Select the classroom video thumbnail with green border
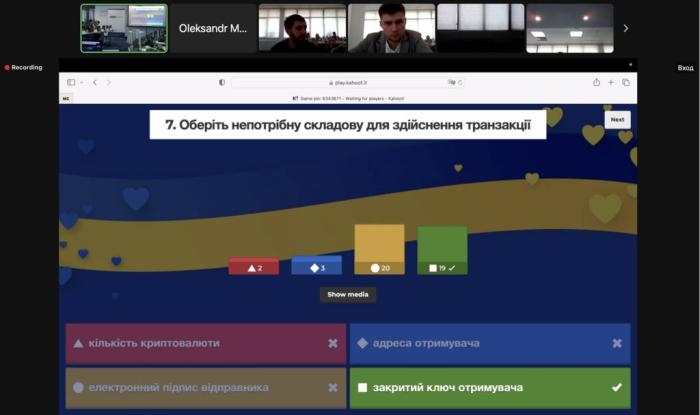The image size is (700, 415). point(124,29)
